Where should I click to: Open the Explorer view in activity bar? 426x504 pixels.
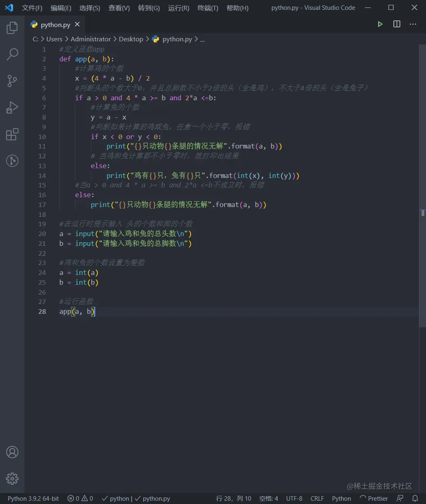pyautogui.click(x=12, y=28)
